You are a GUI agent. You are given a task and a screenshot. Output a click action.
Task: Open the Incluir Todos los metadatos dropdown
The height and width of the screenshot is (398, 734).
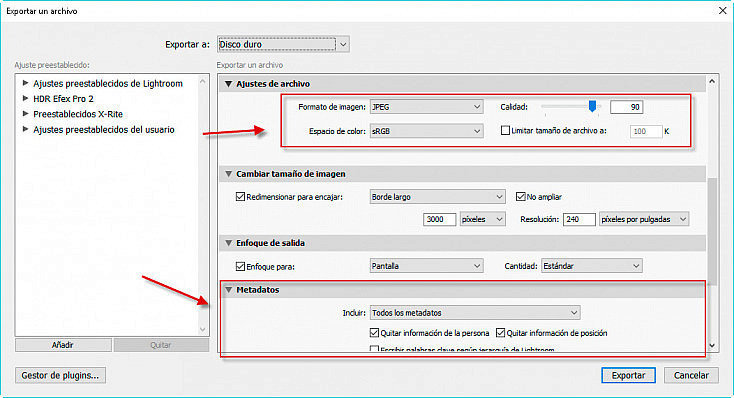click(x=475, y=312)
